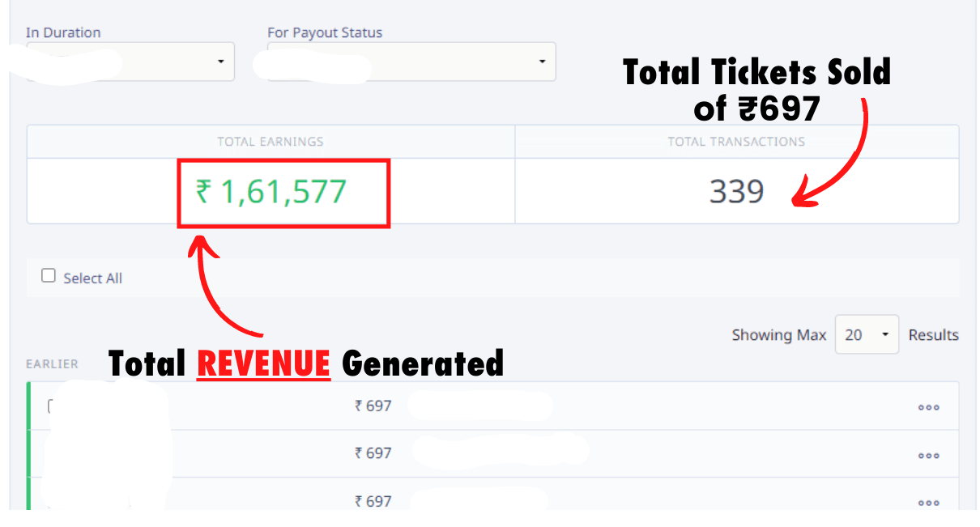The width and height of the screenshot is (980, 527).
Task: Open more options for first ₹697 row
Action: click(928, 407)
